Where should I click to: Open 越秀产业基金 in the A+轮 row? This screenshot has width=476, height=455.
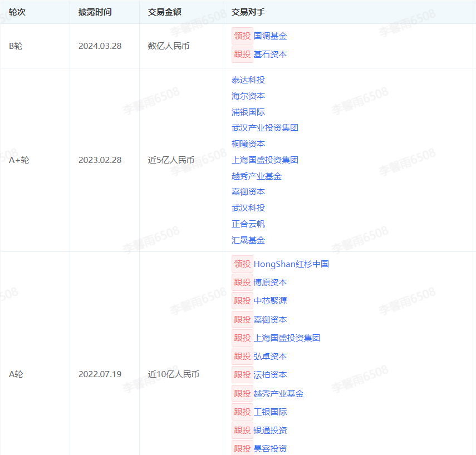257,176
